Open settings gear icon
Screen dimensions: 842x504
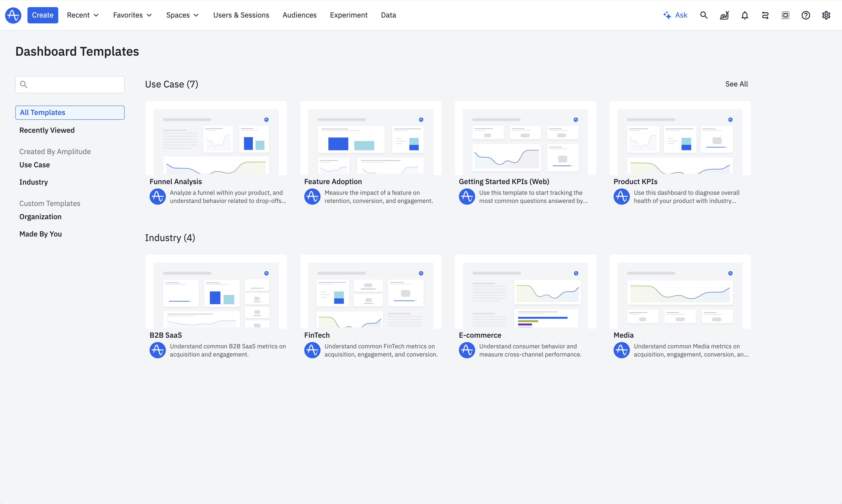coord(826,15)
